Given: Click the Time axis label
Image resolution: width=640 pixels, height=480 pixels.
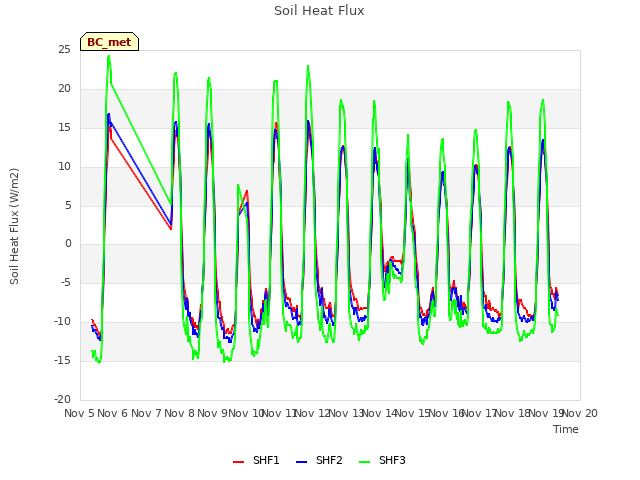Looking at the screenshot, I should click(x=566, y=429).
